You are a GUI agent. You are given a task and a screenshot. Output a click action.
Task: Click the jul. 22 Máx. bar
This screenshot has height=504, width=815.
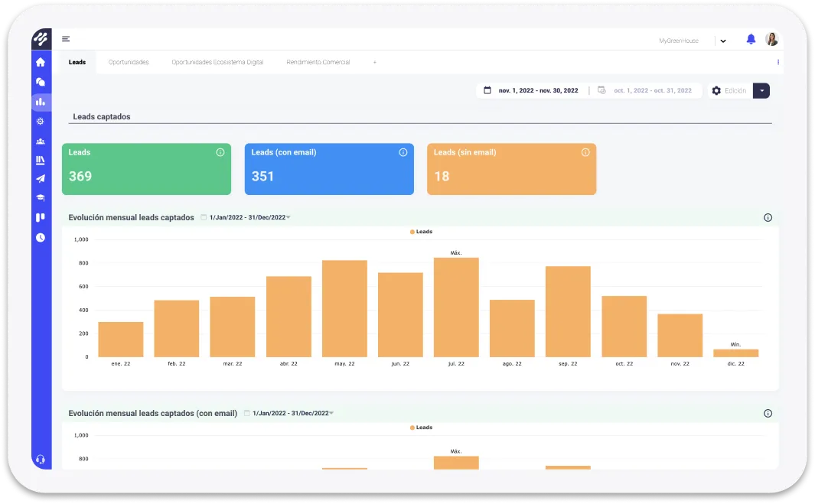(456, 307)
